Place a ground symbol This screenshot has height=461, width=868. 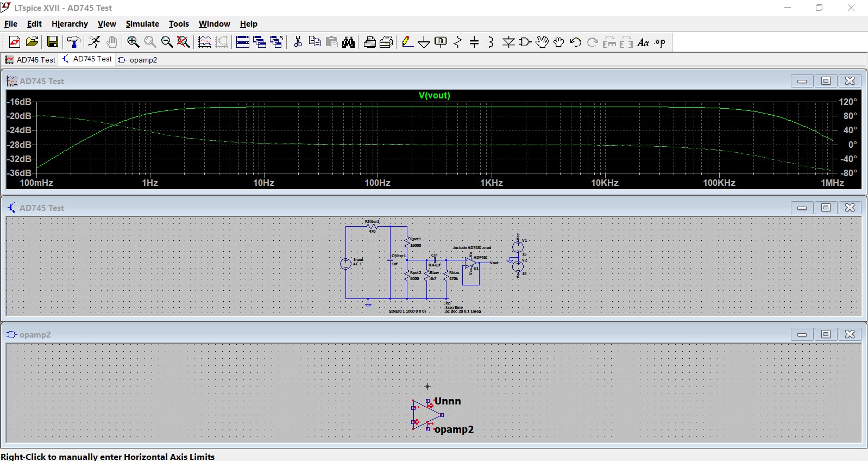pos(424,42)
